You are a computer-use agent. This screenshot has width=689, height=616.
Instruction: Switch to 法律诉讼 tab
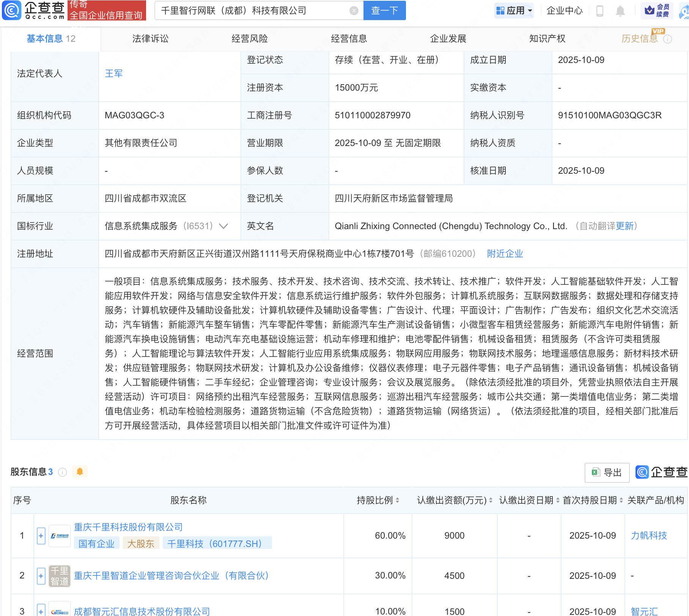pos(150,39)
